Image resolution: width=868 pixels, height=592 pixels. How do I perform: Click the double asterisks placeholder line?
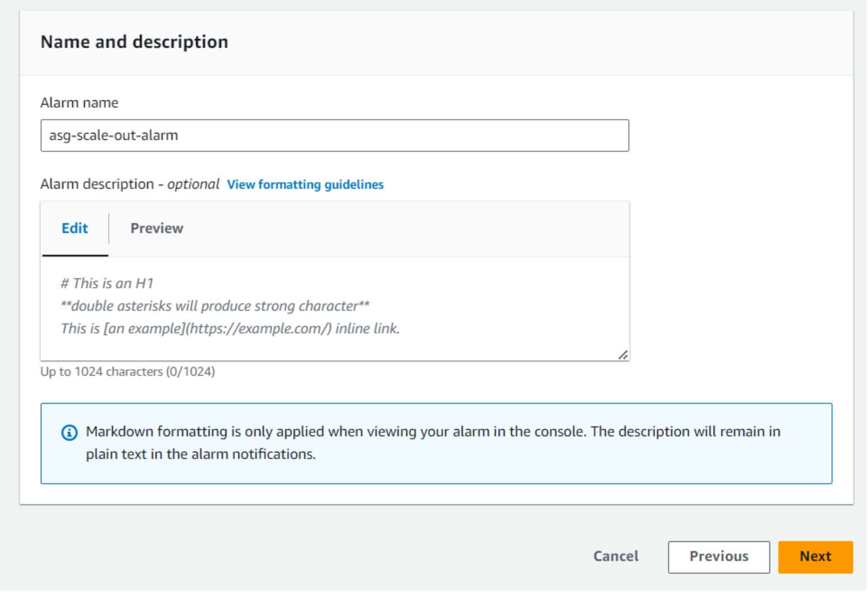tap(215, 306)
